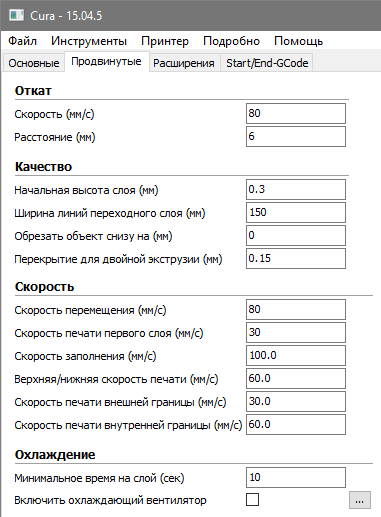Switch to the Start/End-GCode tab
The width and height of the screenshot is (381, 517).
[x=267, y=63]
